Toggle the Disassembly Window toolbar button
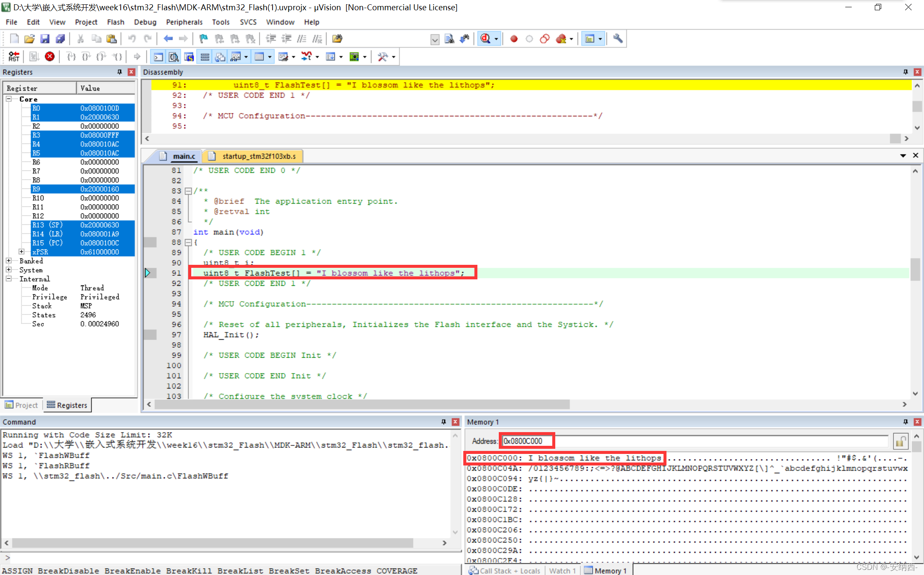The image size is (924, 575). point(174,57)
